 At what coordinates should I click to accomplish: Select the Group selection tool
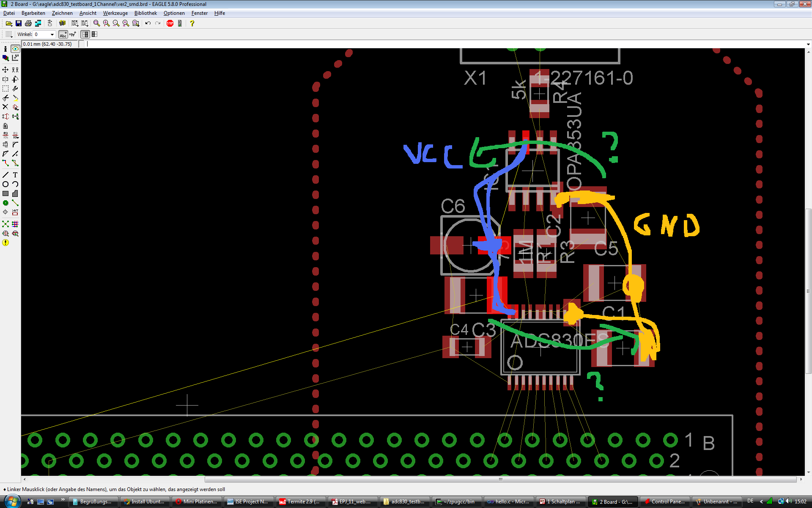tap(5, 88)
